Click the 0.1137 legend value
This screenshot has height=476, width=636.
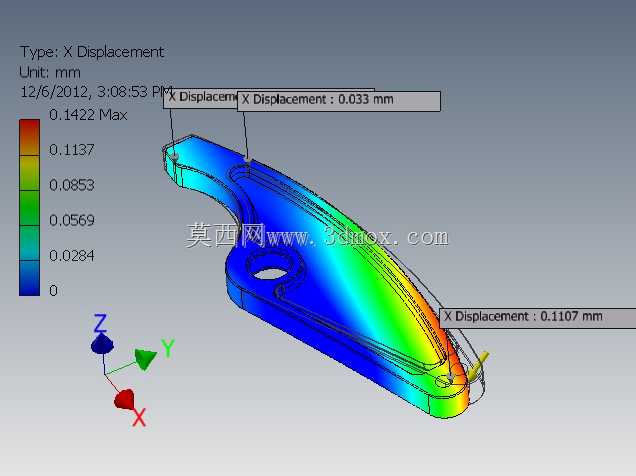(x=72, y=150)
